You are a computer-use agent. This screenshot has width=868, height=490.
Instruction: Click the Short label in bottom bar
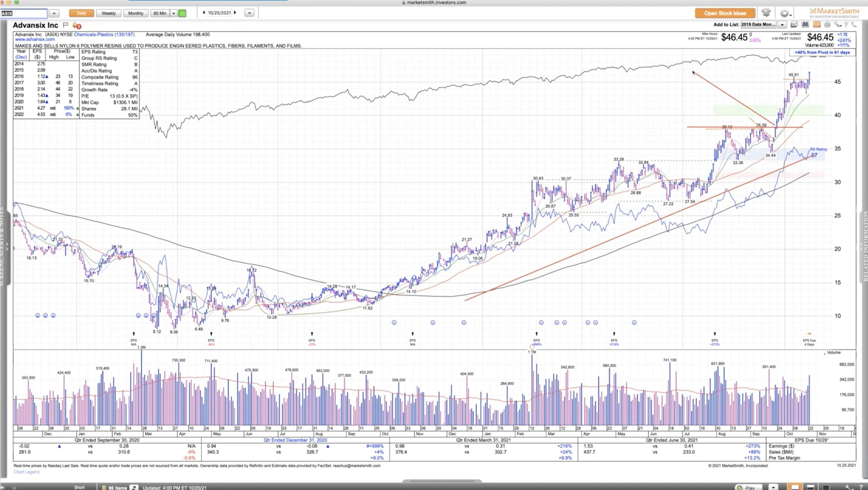tap(79, 487)
